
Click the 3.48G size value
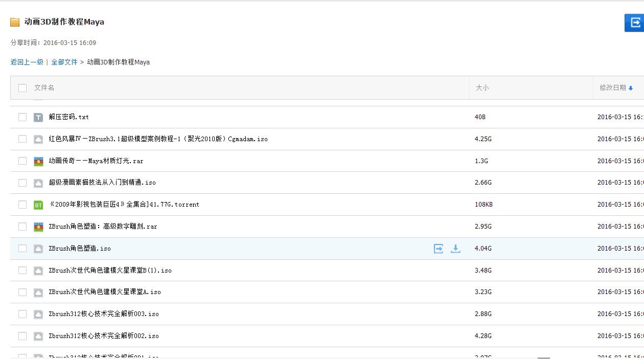point(483,271)
